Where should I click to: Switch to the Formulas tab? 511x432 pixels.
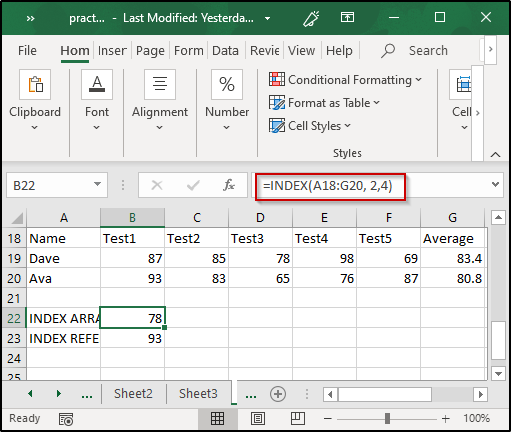click(x=188, y=51)
